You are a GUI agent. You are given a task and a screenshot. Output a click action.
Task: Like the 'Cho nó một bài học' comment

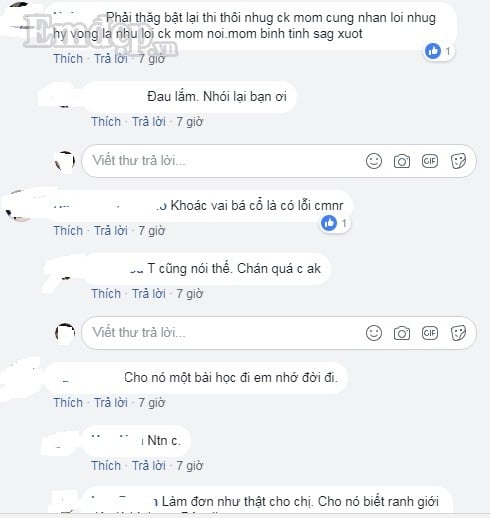click(68, 403)
